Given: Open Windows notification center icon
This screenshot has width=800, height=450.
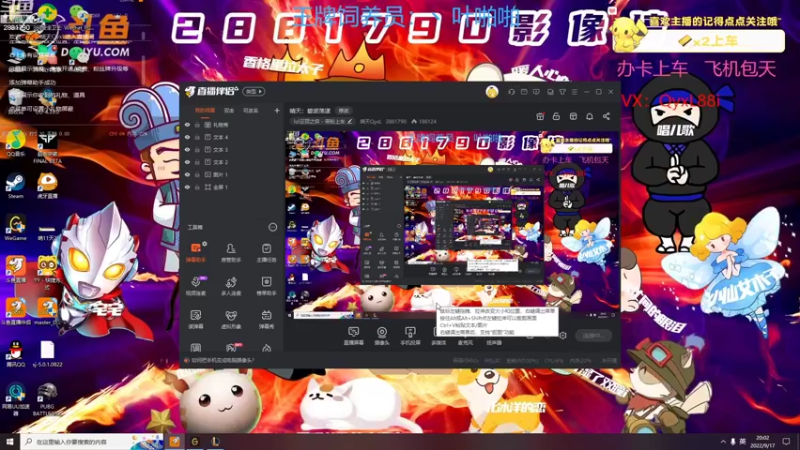Looking at the screenshot, I should click(x=786, y=442).
